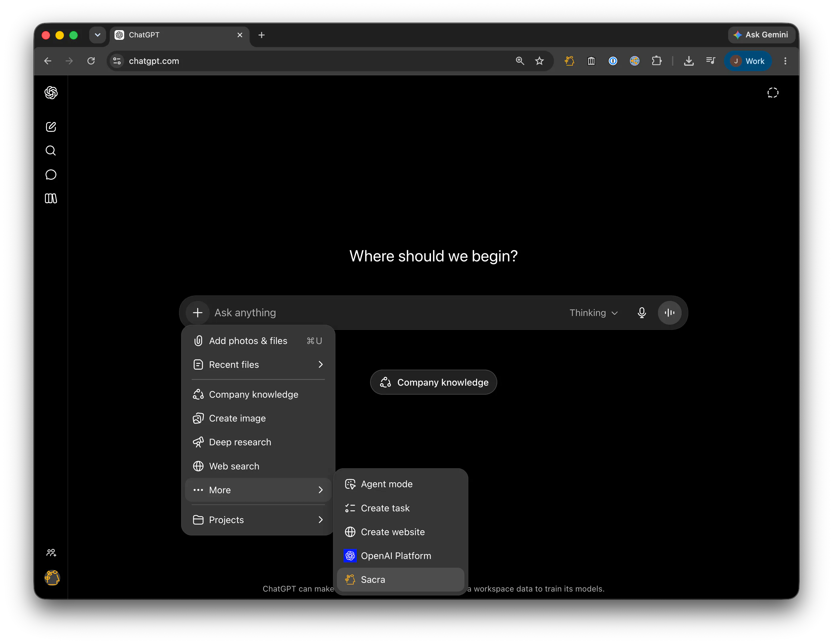Open the media controls icon
Image resolution: width=833 pixels, height=644 pixels.
point(711,61)
